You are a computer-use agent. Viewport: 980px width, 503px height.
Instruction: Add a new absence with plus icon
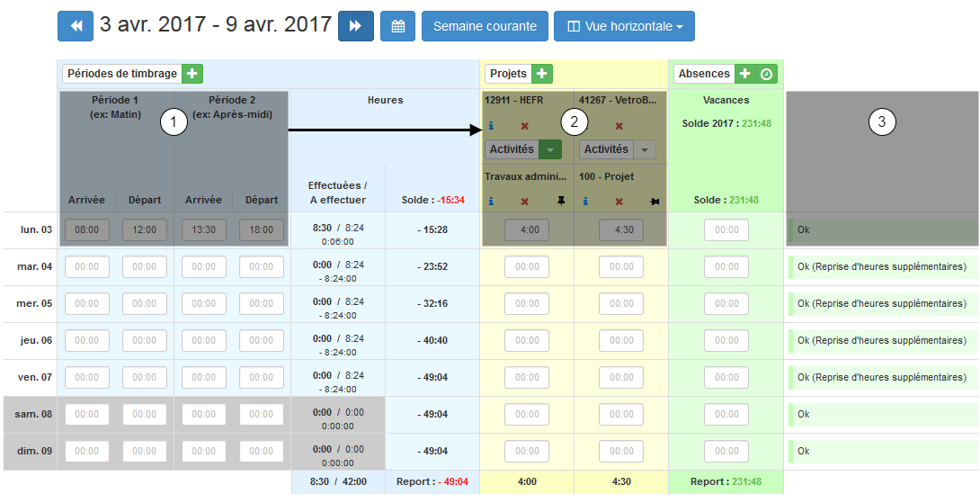(744, 74)
